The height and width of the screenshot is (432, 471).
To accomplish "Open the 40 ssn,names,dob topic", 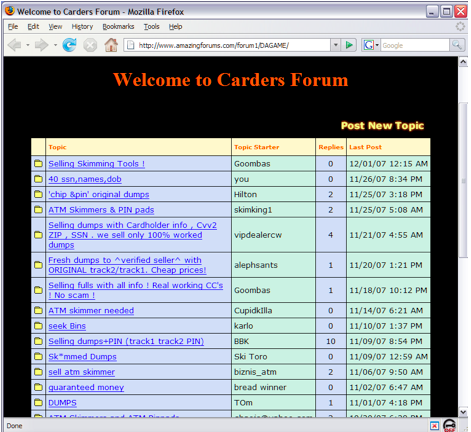I will tap(85, 179).
